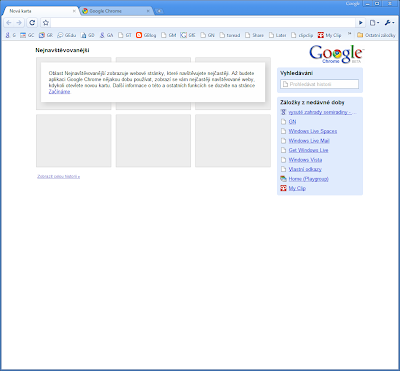Screen dimensions: 400x371
Task: Open the Windows Live Mail link
Action: click(309, 141)
